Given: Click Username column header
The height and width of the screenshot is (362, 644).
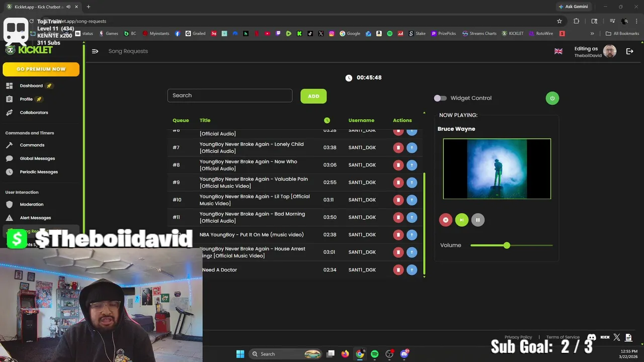Looking at the screenshot, I should pos(361,120).
